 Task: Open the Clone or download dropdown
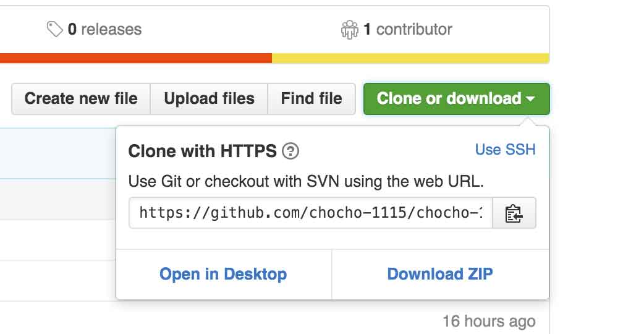[456, 99]
